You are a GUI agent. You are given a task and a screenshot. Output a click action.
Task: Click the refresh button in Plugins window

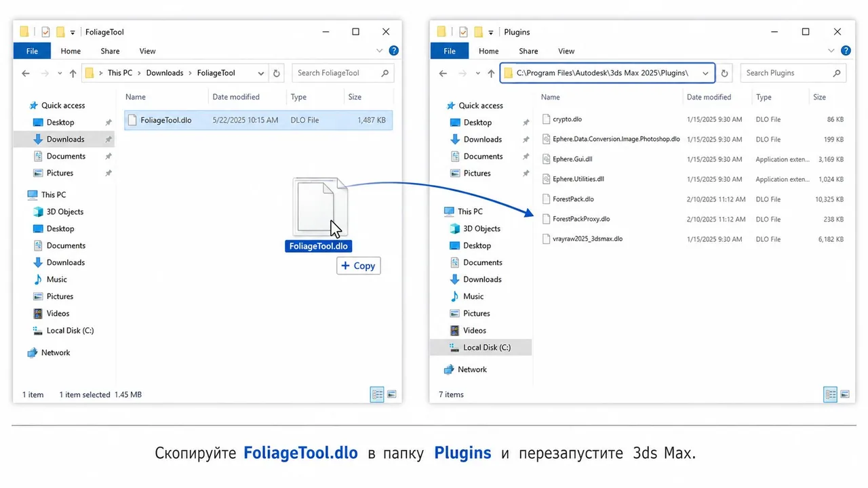724,73
